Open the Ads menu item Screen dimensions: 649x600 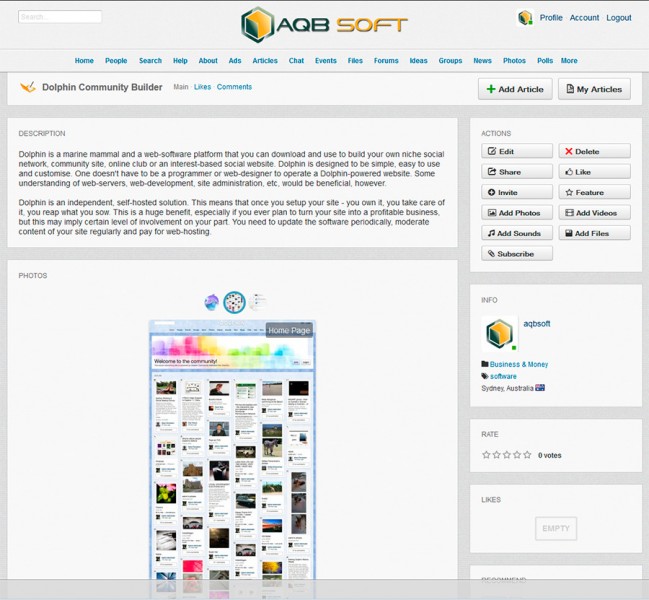(x=235, y=60)
